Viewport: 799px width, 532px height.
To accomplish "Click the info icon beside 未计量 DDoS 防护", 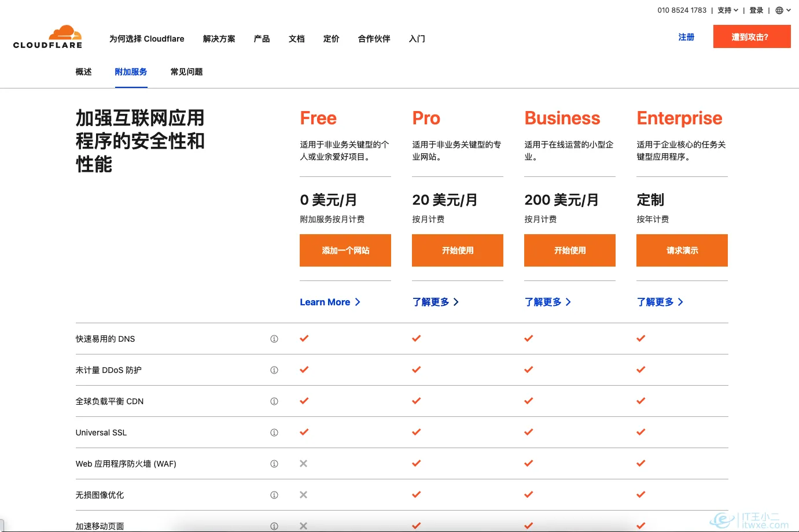I will tap(274, 370).
